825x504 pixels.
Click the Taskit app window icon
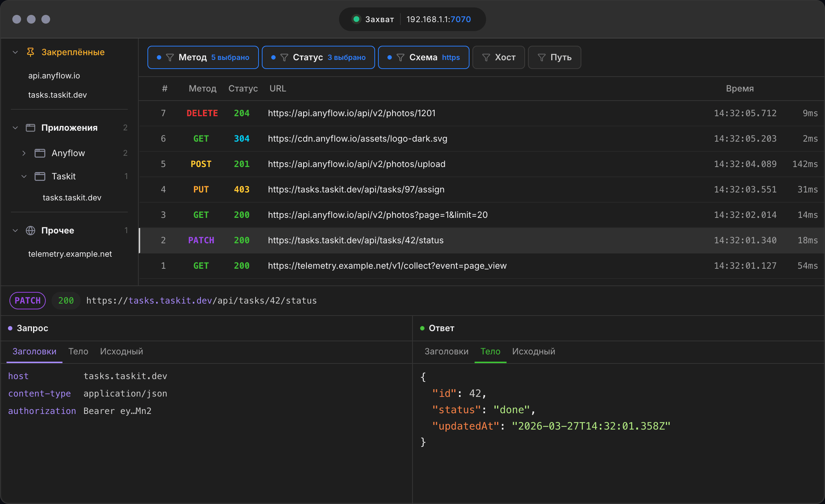[x=40, y=176]
